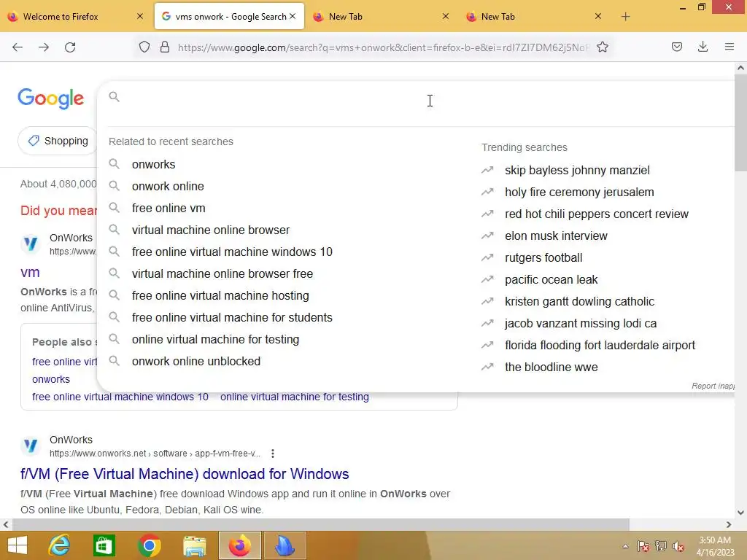Image resolution: width=747 pixels, height=560 pixels.
Task: Close the Welcome to Firefox tab
Action: [x=140, y=16]
